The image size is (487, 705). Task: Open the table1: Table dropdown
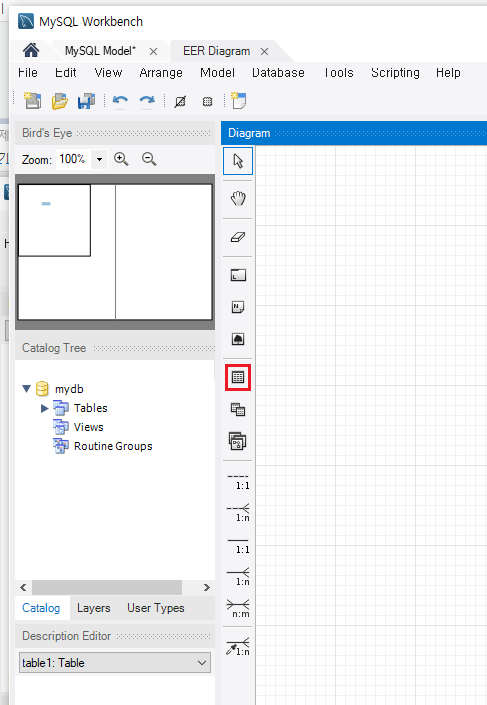[115, 663]
